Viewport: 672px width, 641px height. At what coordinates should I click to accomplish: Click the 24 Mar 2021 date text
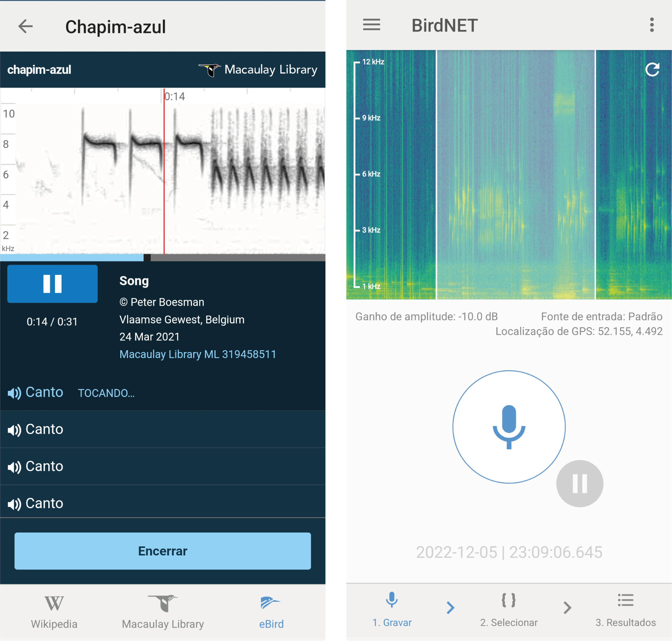(149, 337)
